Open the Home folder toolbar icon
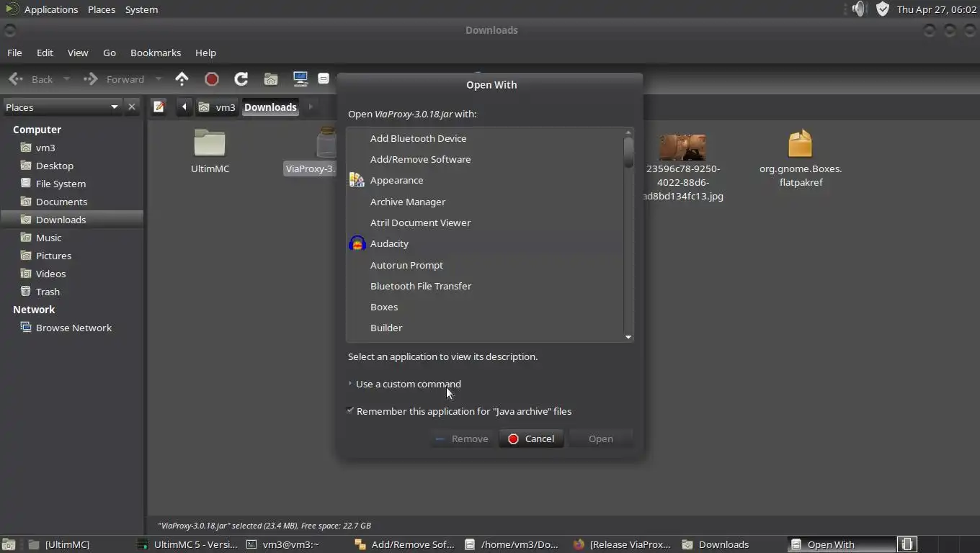Image resolution: width=980 pixels, height=553 pixels. click(x=271, y=79)
